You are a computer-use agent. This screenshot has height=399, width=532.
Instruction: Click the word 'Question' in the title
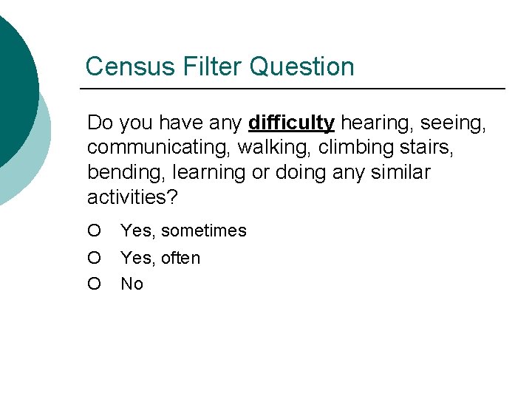(302, 66)
